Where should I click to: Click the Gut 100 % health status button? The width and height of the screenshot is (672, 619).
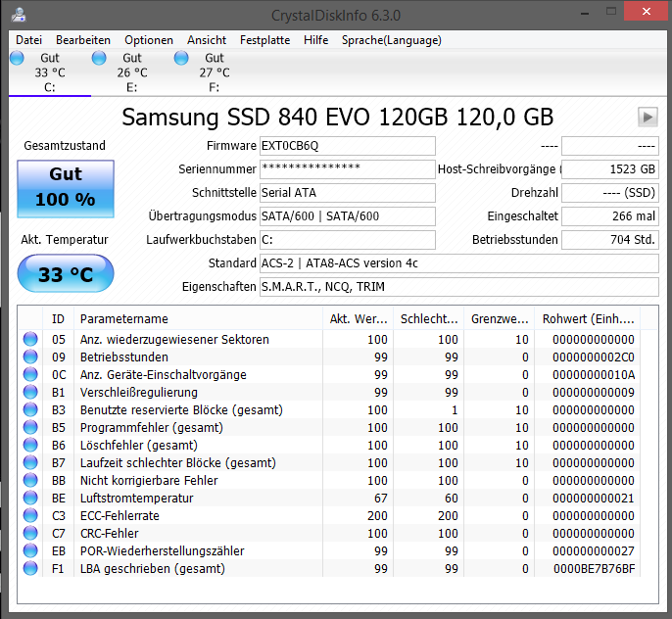(x=66, y=189)
